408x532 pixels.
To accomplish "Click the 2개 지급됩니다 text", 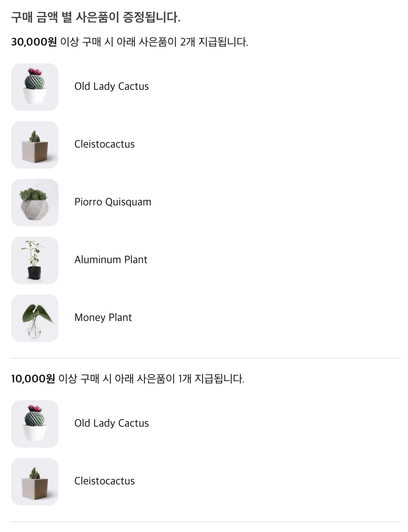I will pyautogui.click(x=214, y=42).
